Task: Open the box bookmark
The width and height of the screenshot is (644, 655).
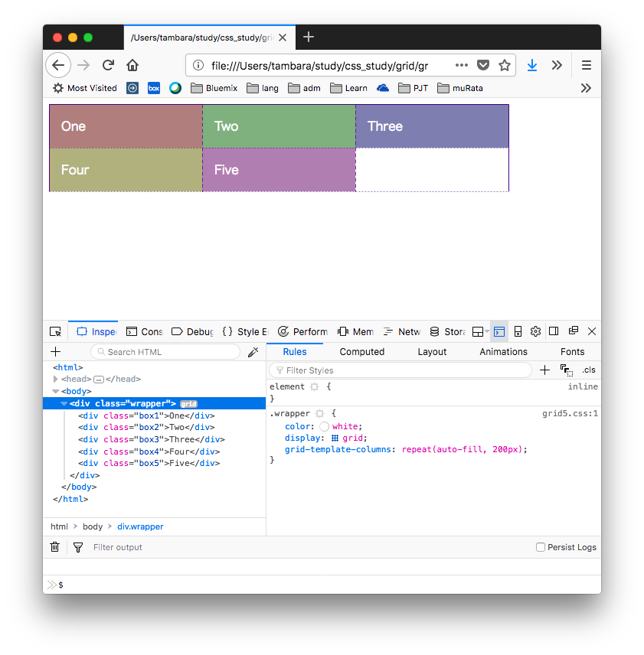Action: 154,88
